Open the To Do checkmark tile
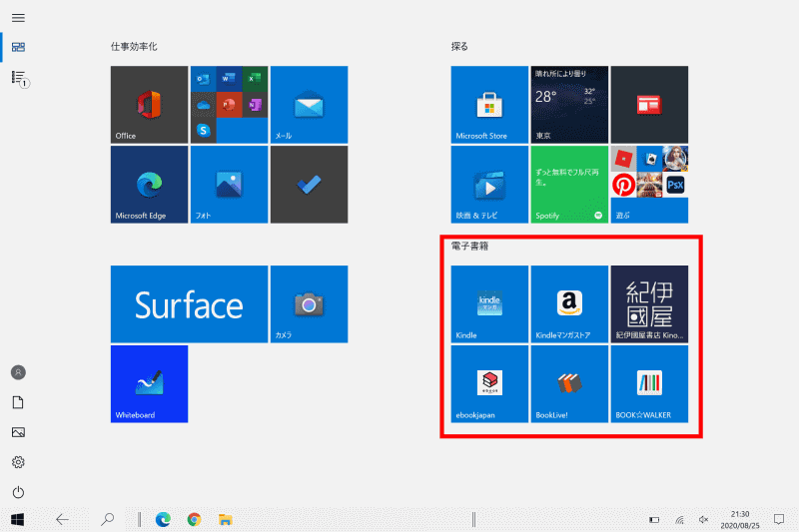Image resolution: width=799 pixels, height=532 pixels. tap(310, 185)
